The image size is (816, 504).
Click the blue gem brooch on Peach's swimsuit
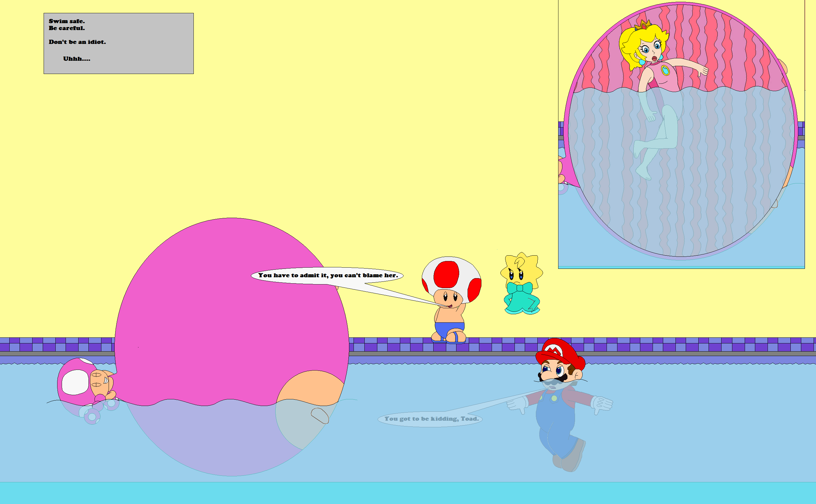coord(665,71)
